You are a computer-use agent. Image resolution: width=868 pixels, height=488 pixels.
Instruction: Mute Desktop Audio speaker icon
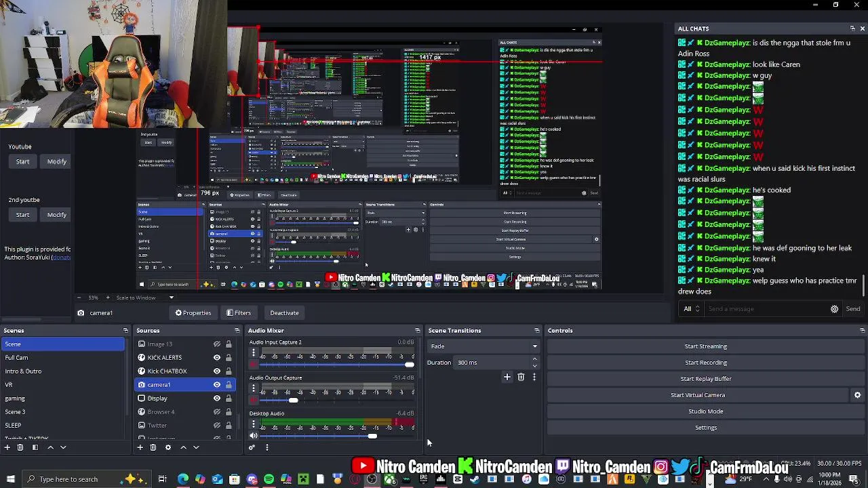tap(254, 436)
